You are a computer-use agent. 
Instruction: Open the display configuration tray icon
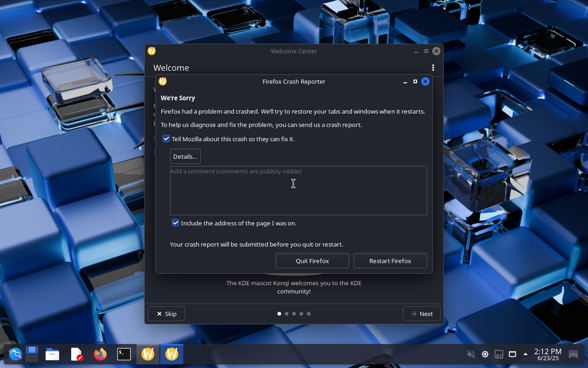point(512,354)
